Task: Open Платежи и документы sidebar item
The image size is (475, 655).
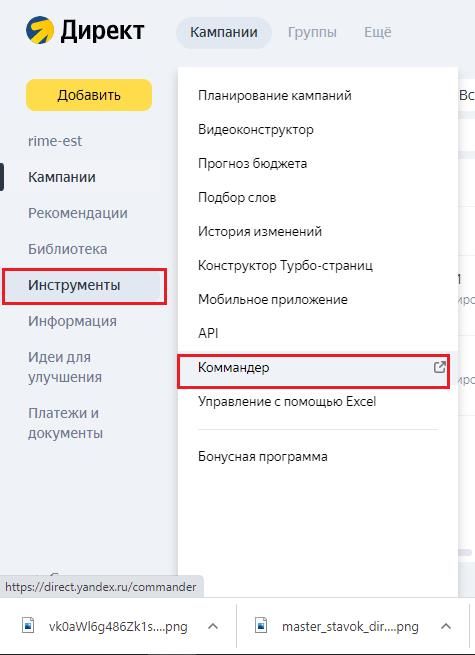Action: point(65,423)
